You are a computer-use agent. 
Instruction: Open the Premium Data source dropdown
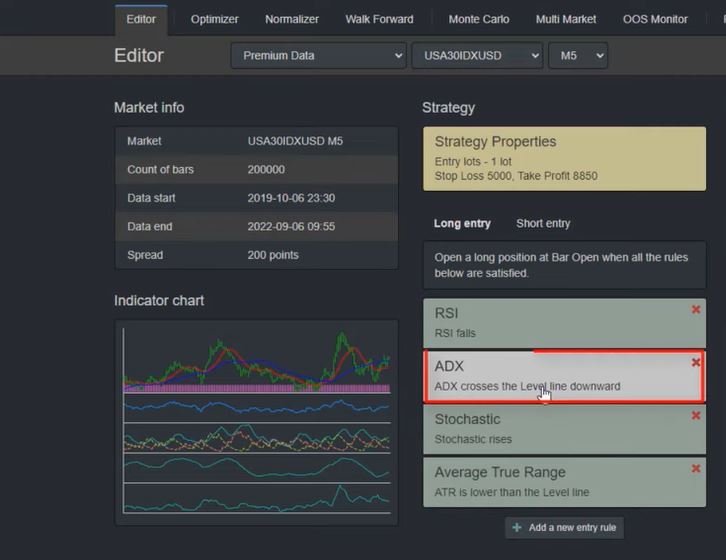tap(318, 56)
